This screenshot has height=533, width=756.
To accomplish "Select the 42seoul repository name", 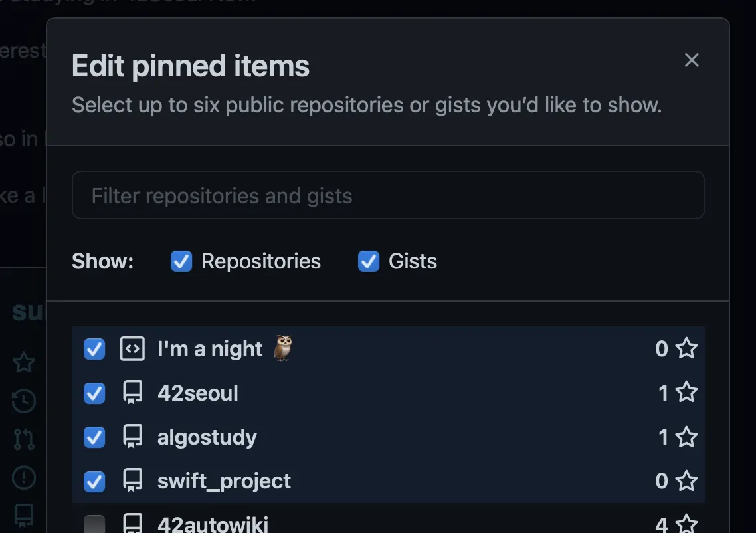I will pos(198,393).
